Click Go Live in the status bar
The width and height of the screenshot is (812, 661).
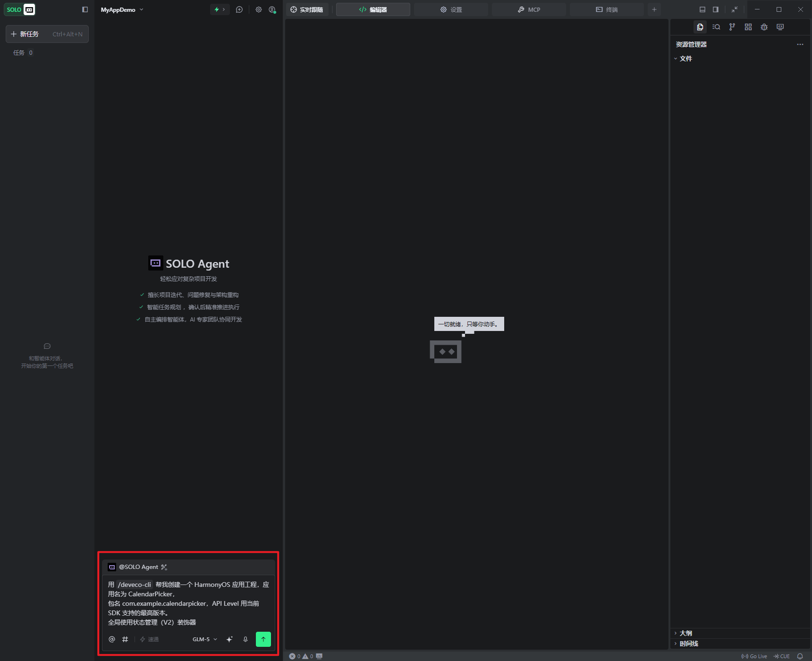pyautogui.click(x=754, y=656)
